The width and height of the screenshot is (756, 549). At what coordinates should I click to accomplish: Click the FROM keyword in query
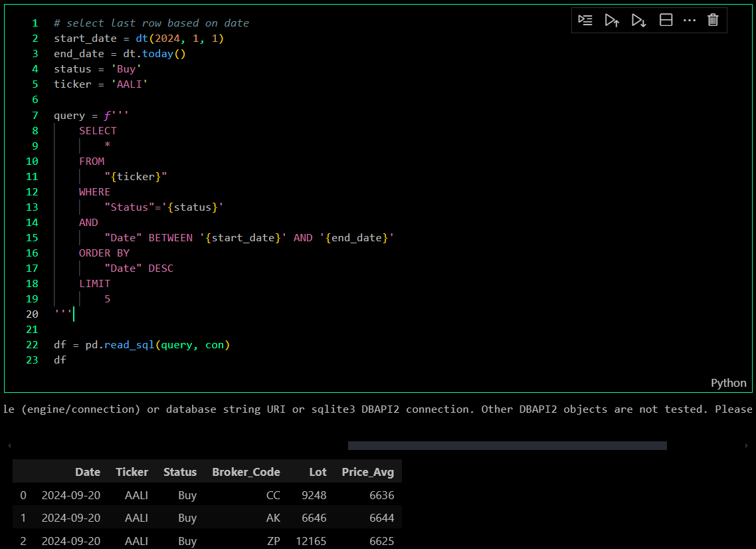[x=92, y=162]
